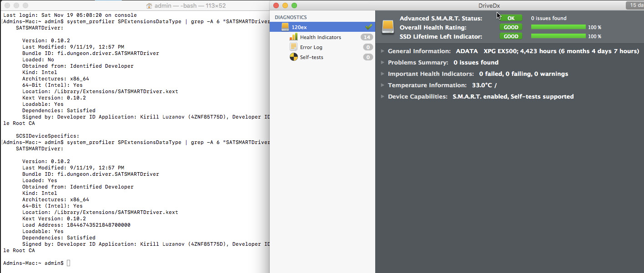Image resolution: width=644 pixels, height=273 pixels.
Task: Expand Problems Summary section
Action: (x=382, y=63)
